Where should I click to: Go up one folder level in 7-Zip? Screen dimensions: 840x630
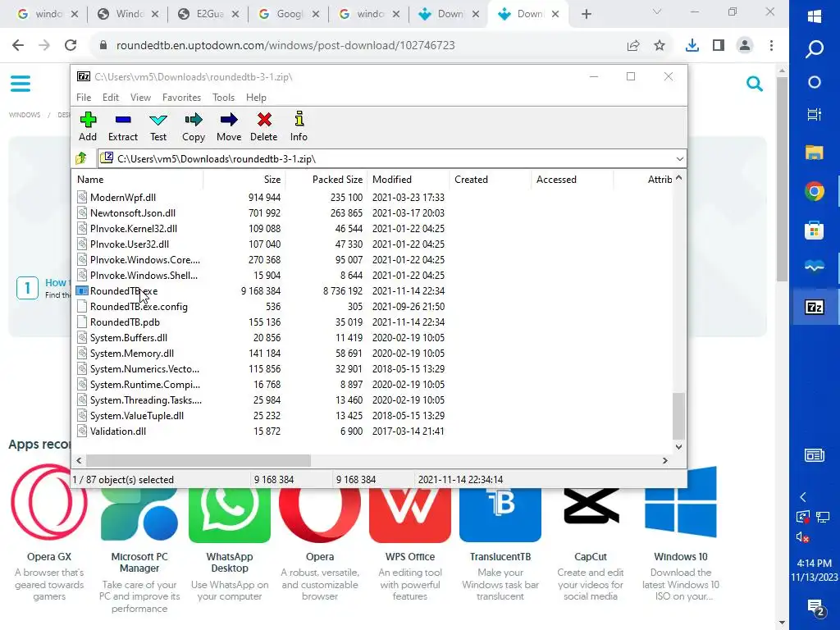pyautogui.click(x=81, y=158)
